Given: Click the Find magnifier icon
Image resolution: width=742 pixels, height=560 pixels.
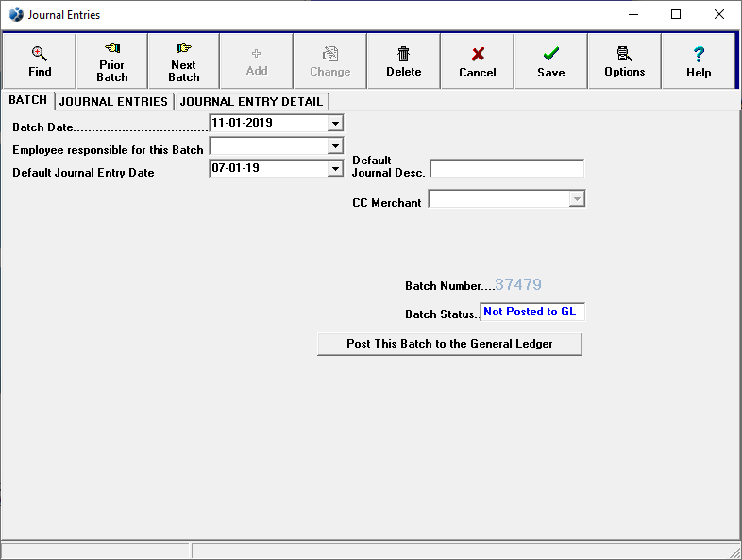Looking at the screenshot, I should pyautogui.click(x=40, y=54).
